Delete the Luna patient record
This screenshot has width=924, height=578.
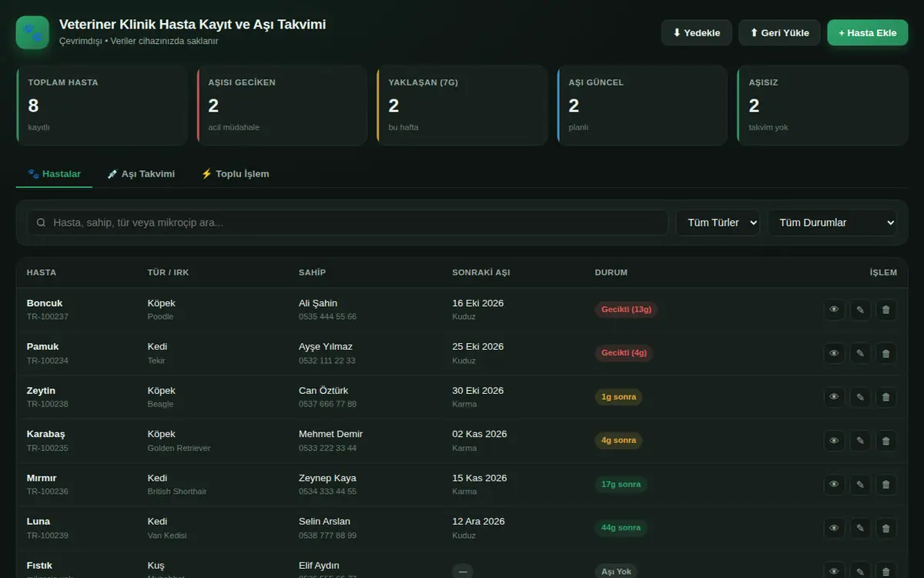tap(885, 528)
